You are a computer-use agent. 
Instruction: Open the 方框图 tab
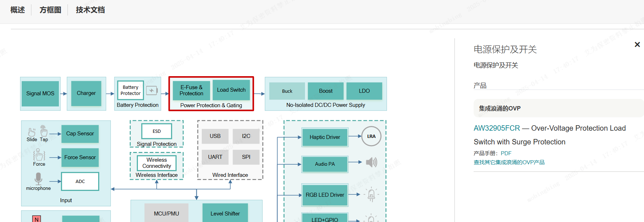pyautogui.click(x=50, y=10)
